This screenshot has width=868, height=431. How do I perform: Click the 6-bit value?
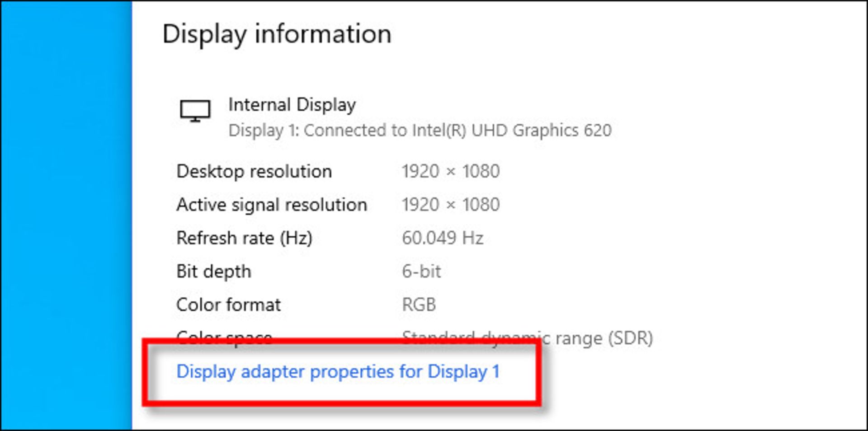(x=421, y=272)
